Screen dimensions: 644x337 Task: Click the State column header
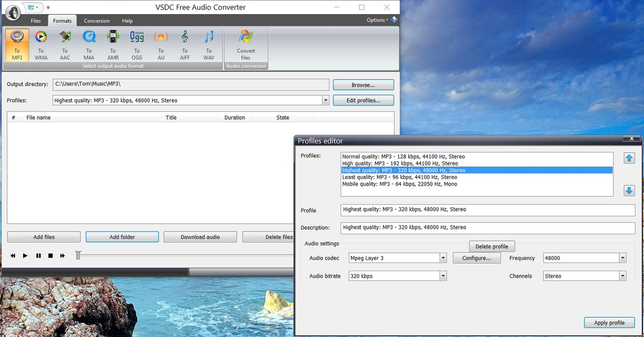pyautogui.click(x=283, y=118)
